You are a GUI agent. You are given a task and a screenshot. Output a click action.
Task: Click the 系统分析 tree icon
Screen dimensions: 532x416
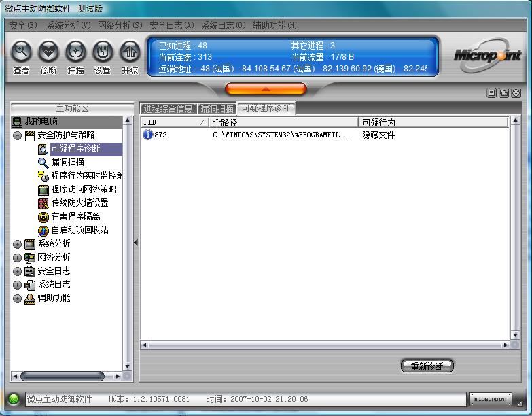click(30, 244)
